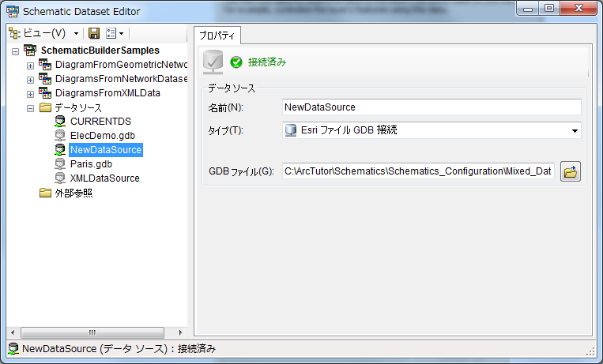Close the Schematic Dataset Editor window

point(579,9)
